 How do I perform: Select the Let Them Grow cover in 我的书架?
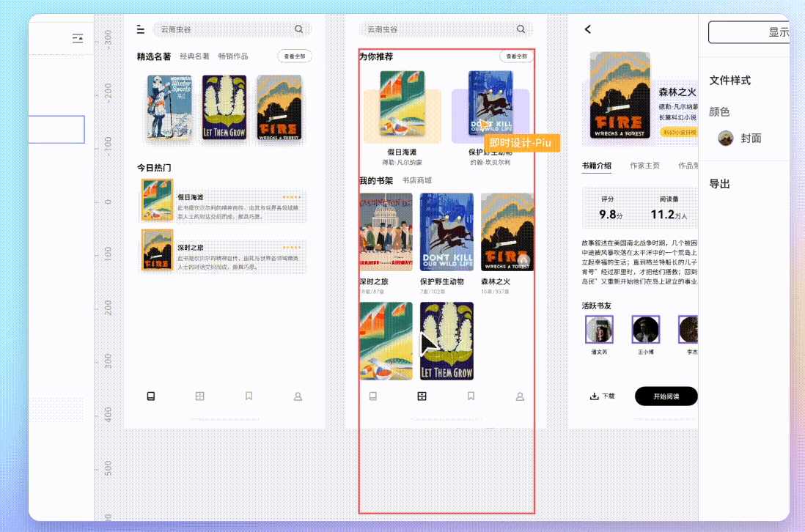point(446,341)
